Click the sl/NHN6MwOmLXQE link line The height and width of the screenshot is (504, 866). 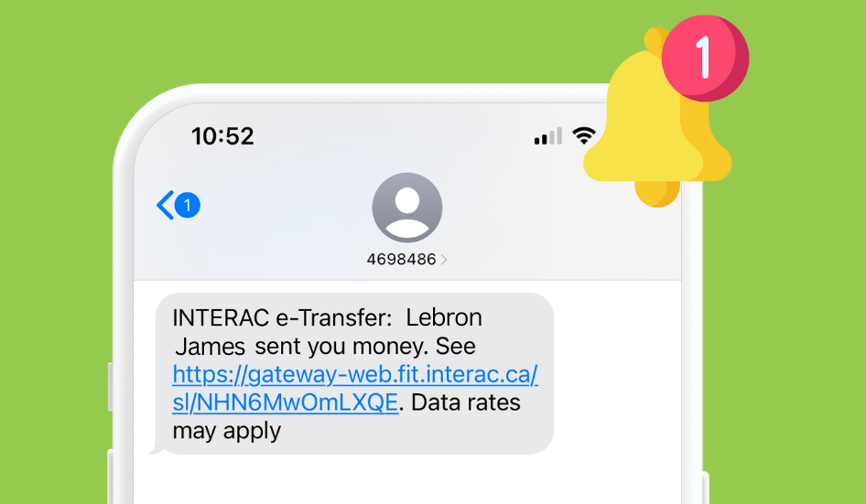tap(285, 402)
